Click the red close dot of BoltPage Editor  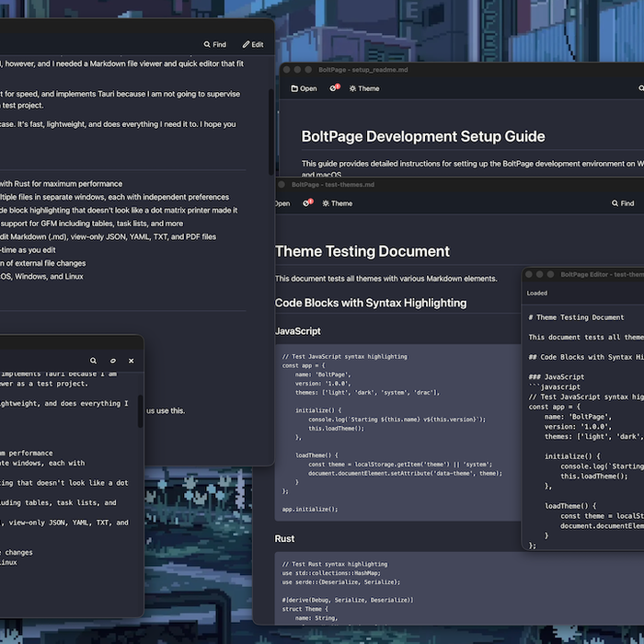[530, 274]
